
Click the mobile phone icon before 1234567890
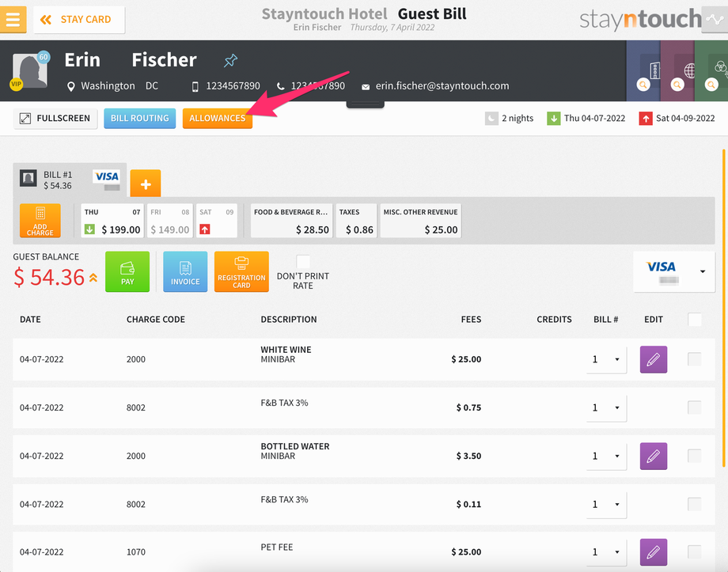point(195,86)
